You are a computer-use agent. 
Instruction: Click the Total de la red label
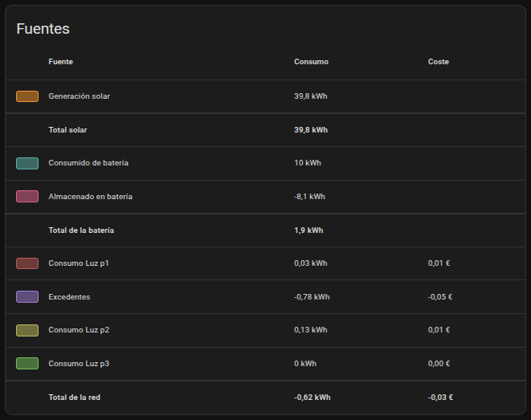coord(74,398)
